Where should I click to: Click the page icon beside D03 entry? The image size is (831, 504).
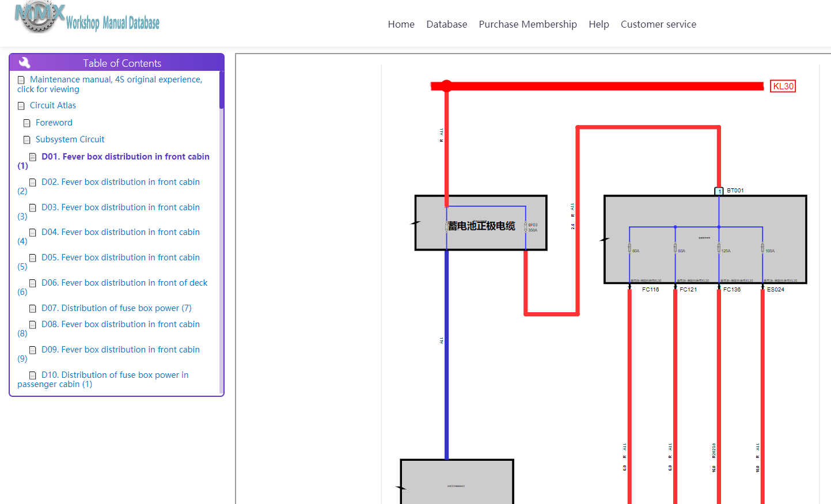click(33, 208)
